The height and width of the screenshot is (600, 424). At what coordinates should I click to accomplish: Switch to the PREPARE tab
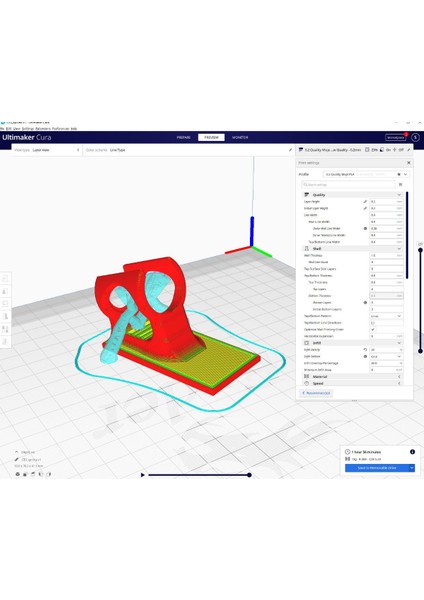point(184,137)
